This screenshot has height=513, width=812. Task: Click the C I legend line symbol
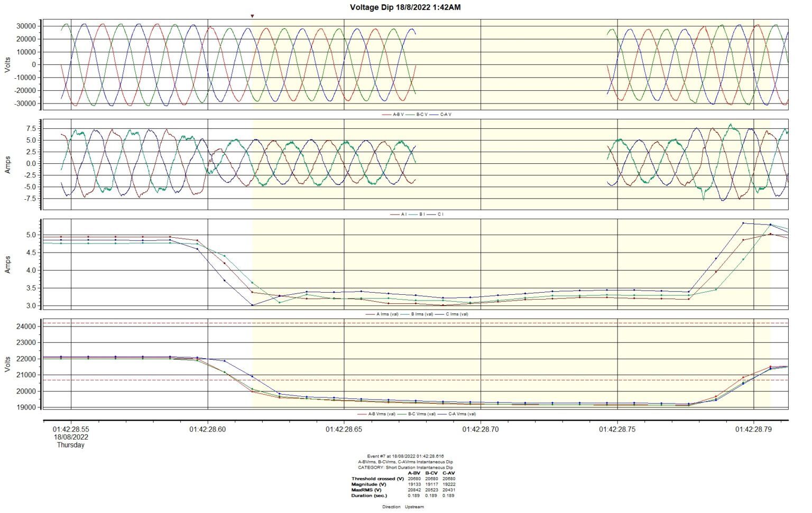[431, 214]
